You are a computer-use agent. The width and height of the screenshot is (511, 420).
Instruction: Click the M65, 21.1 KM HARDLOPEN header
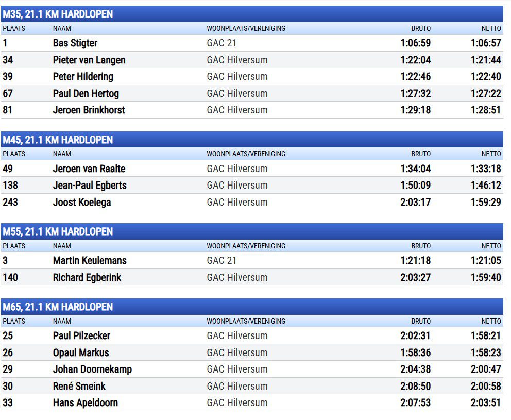coord(57,307)
